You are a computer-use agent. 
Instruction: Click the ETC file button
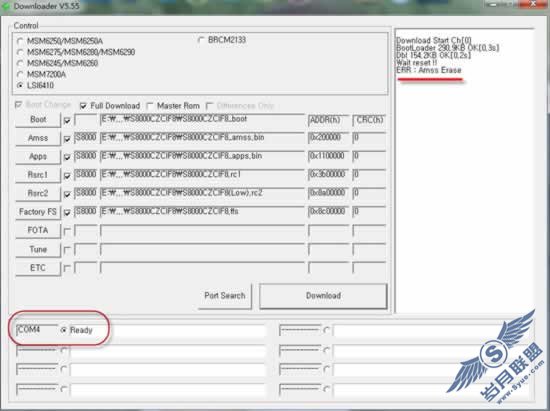tap(38, 268)
